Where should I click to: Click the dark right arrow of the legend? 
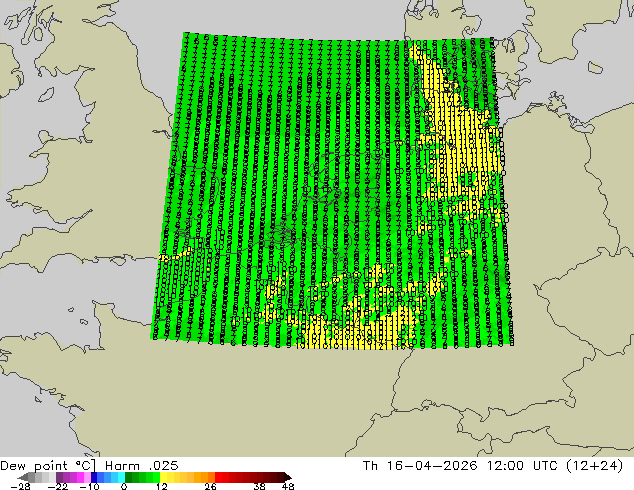coord(288,477)
